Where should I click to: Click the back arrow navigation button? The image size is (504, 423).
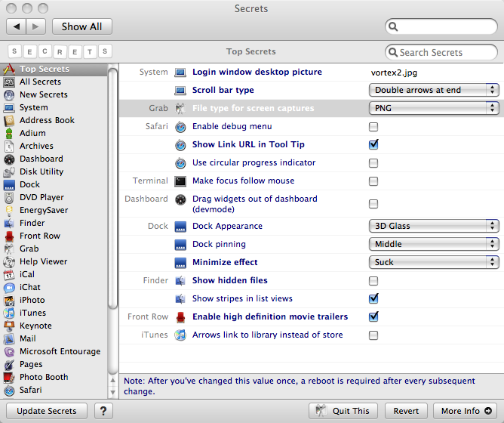click(x=16, y=26)
